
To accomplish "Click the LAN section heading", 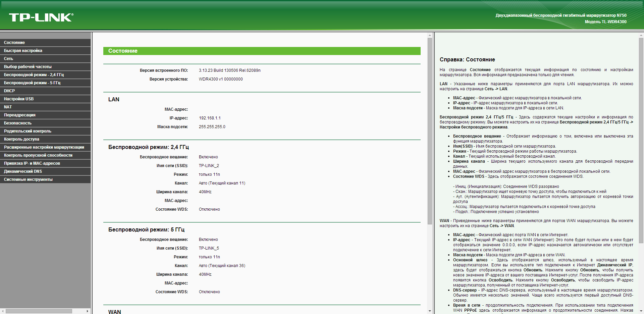I will [114, 100].
